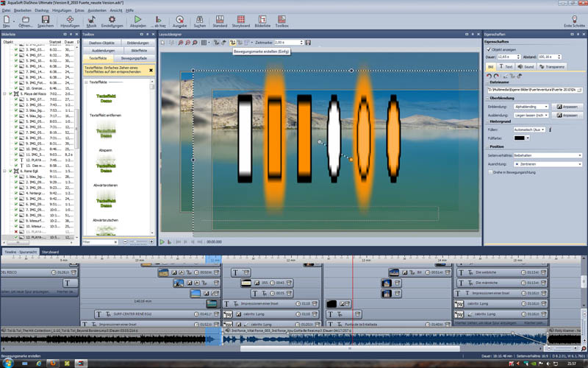Click Anpassen button next to Einblendung
588x368 pixels.
(x=568, y=107)
